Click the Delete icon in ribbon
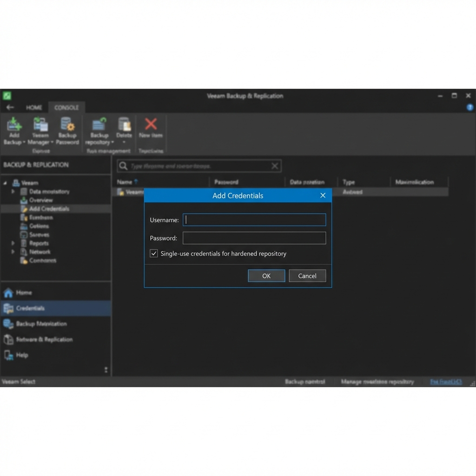The height and width of the screenshot is (476, 476). pos(124,125)
